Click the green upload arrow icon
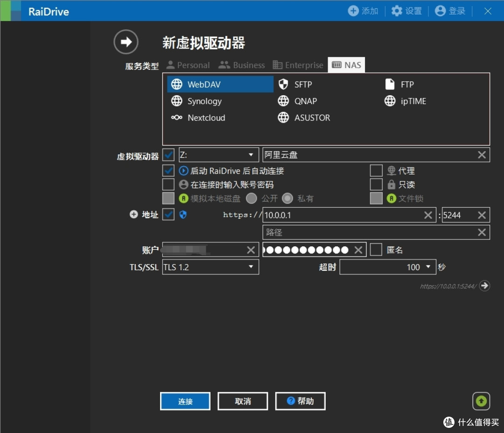504x433 pixels. pos(481,401)
